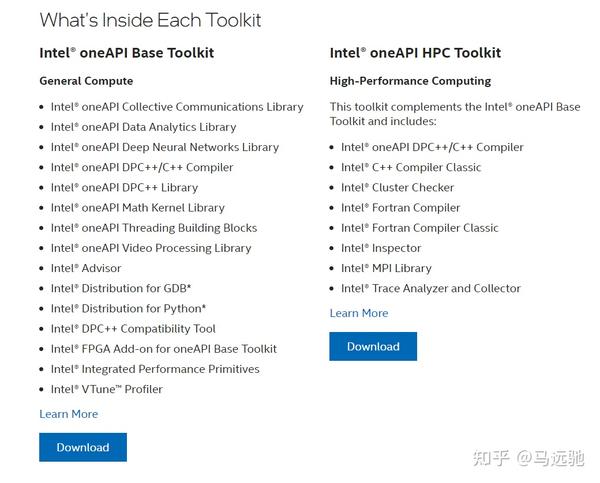
Task: Click the HPC Toolkit Download button
Action: 373,346
